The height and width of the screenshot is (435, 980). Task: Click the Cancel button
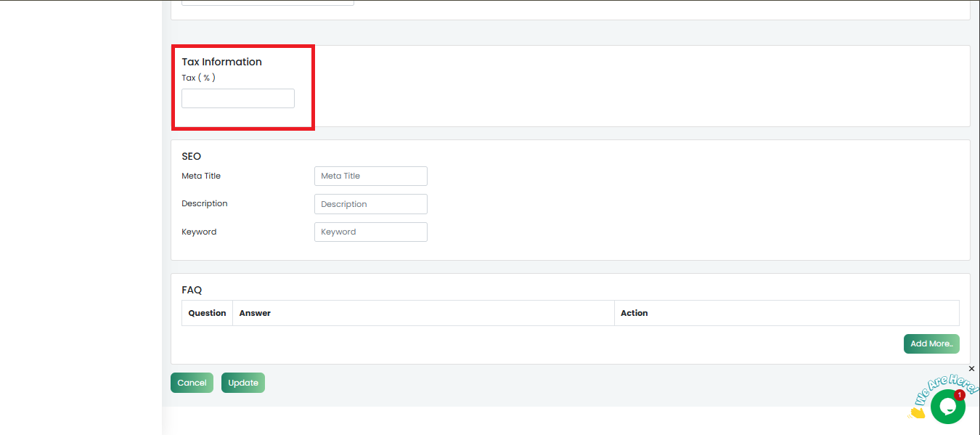[192, 383]
